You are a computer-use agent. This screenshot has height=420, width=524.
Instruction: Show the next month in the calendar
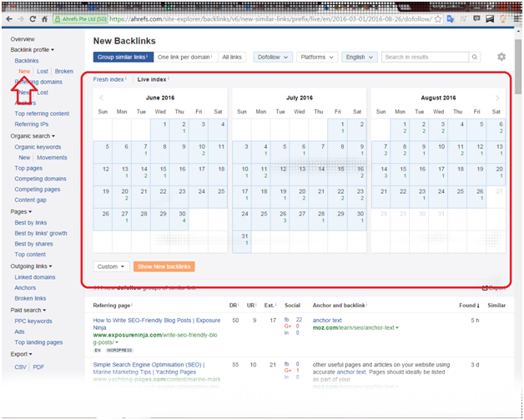[497, 98]
